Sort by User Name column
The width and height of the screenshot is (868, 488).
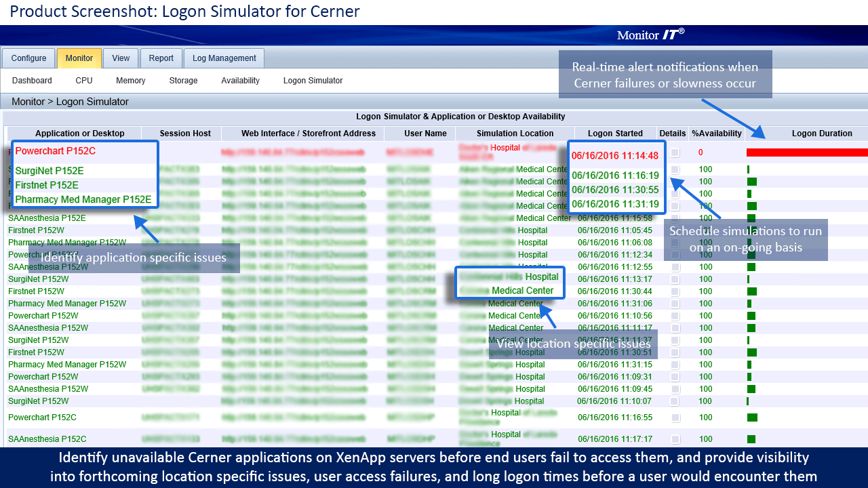point(425,134)
